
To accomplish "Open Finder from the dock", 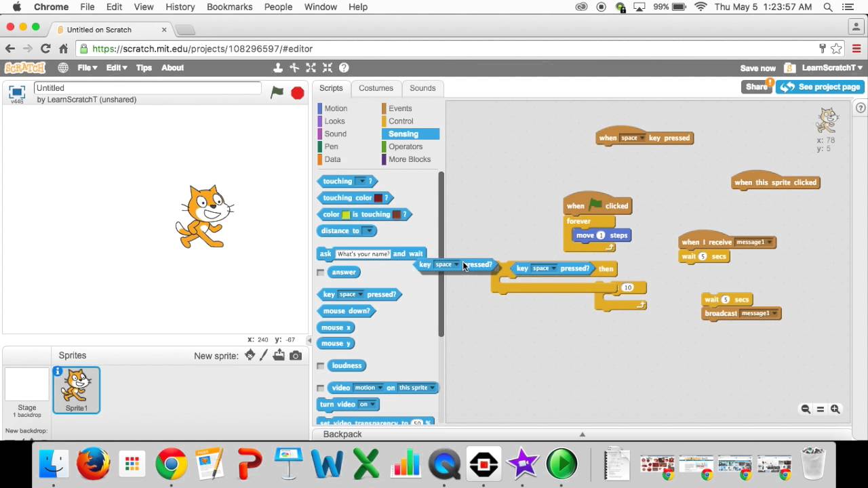I will click(54, 464).
